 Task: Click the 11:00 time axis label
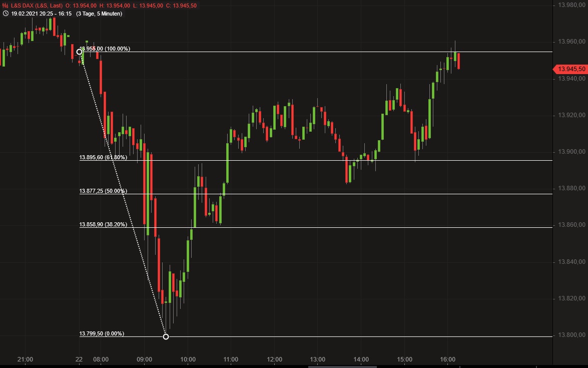231,359
